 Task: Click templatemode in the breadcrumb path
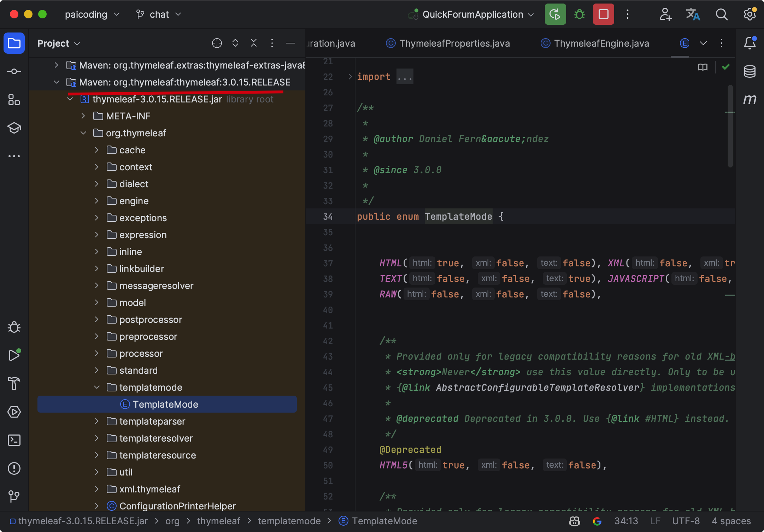tap(289, 521)
